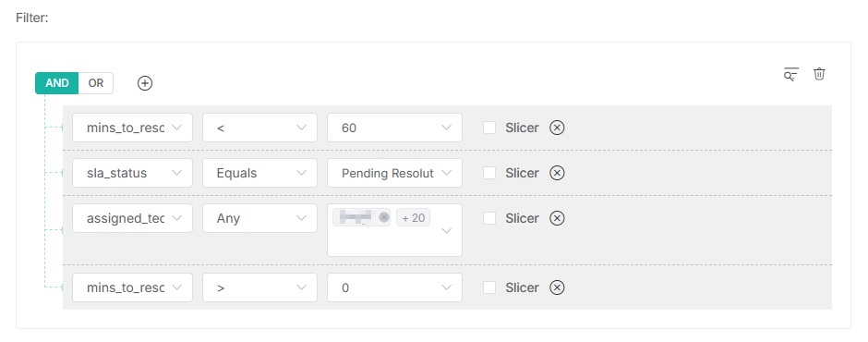Remove the mins_to_resolve less than 60 condition

click(x=557, y=128)
